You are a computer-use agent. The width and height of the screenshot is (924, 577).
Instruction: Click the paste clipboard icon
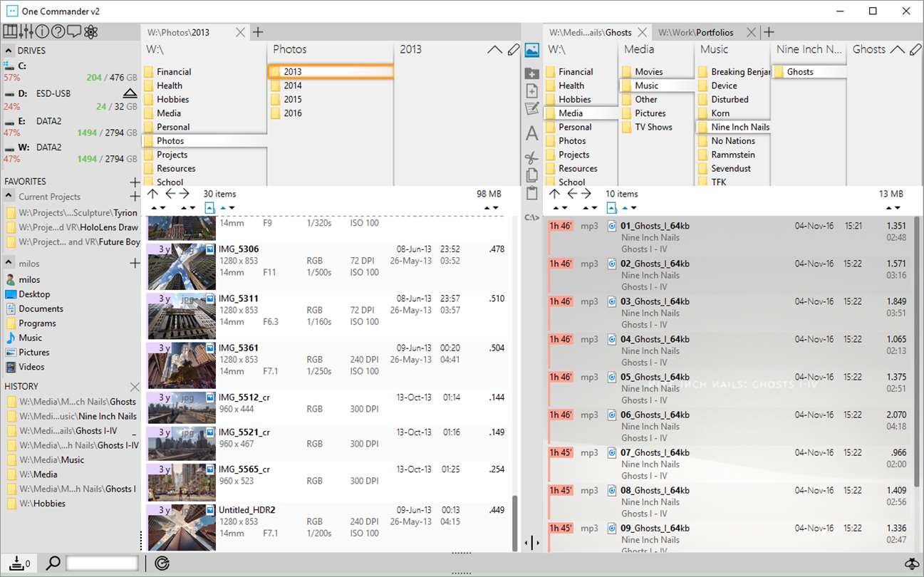point(531,194)
